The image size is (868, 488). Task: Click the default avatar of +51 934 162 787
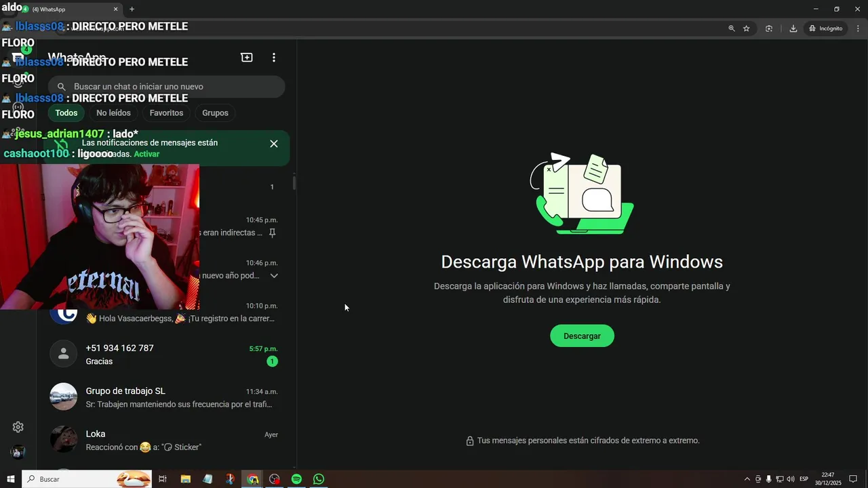(64, 354)
